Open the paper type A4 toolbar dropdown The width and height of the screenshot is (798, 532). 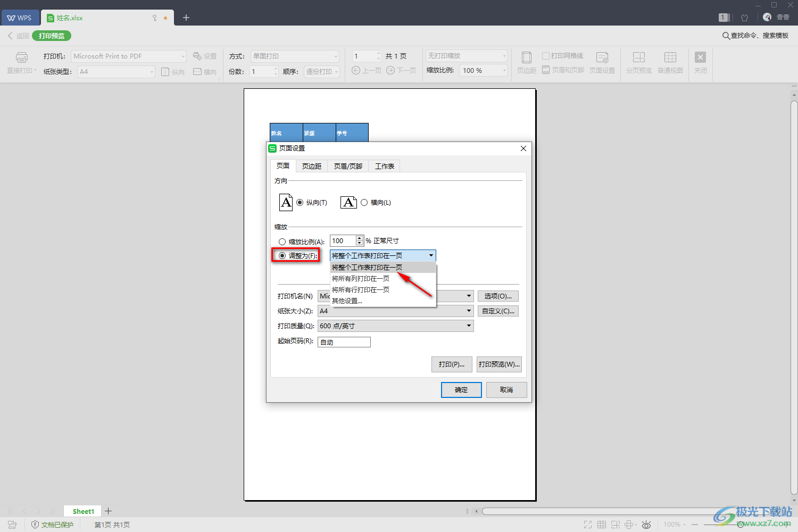(x=116, y=71)
